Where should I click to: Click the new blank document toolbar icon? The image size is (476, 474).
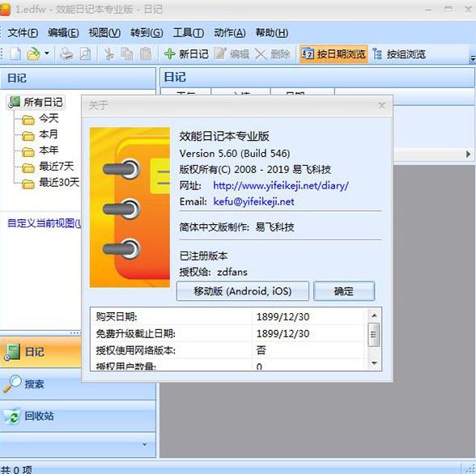(x=15, y=54)
